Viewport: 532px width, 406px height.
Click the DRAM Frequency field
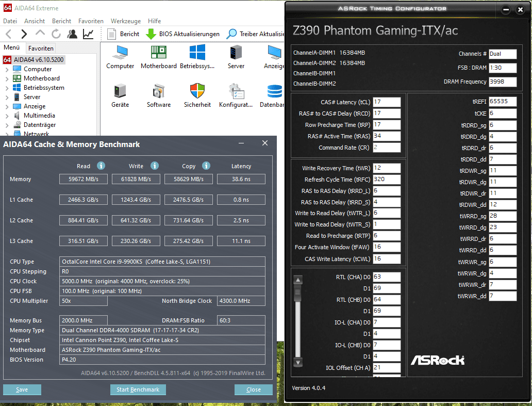(503, 82)
